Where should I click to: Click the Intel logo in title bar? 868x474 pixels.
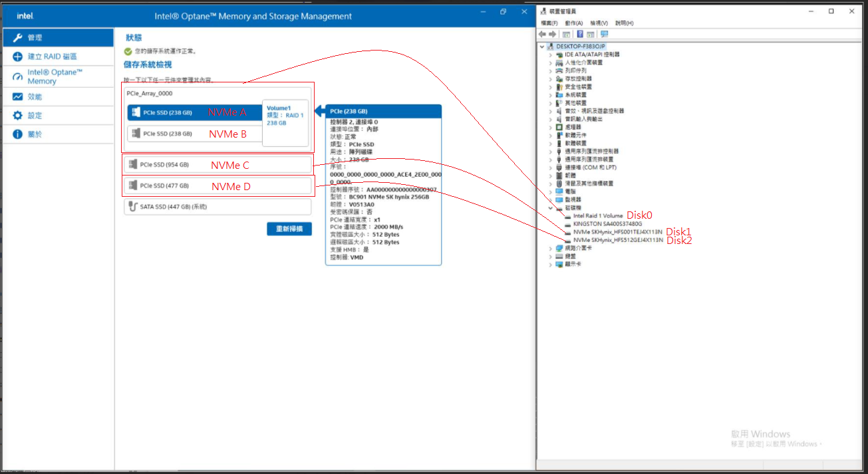coord(25,15)
